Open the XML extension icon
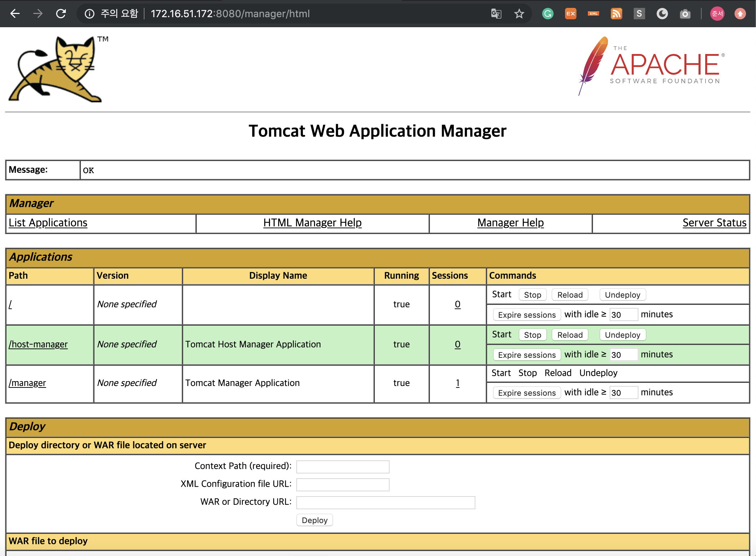Viewport: 756px width, 556px height. (x=594, y=14)
